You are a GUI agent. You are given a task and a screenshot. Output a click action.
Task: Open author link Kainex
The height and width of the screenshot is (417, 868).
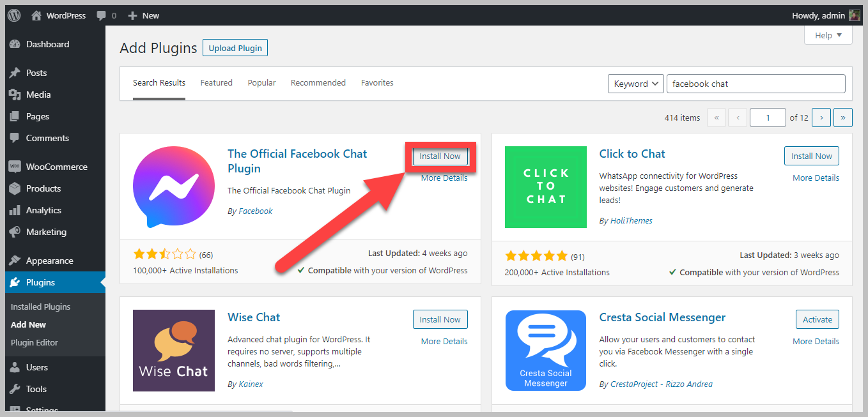tap(251, 384)
